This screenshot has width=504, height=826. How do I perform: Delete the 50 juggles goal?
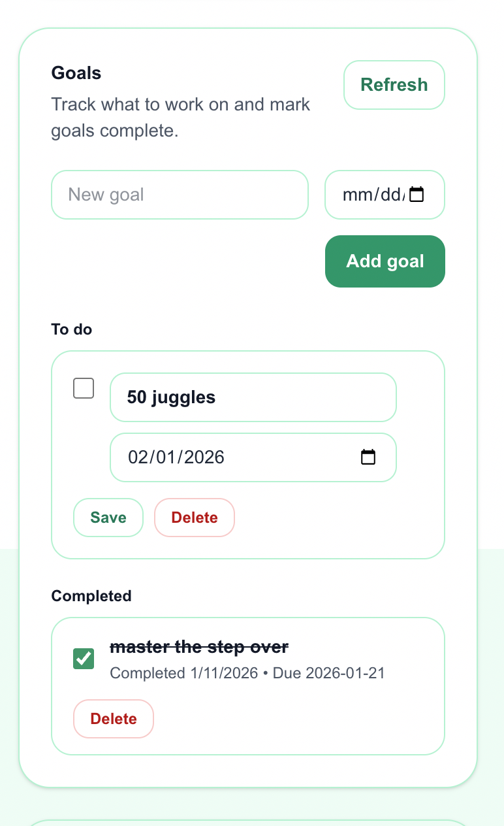click(x=194, y=517)
